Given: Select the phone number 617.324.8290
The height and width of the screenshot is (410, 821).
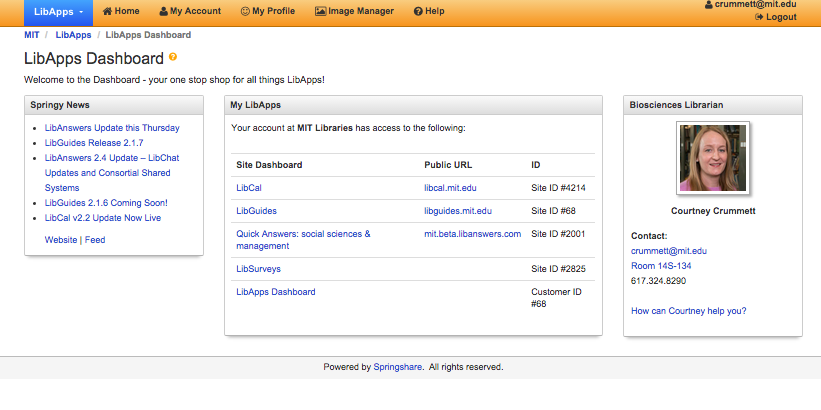Looking at the screenshot, I should click(658, 281).
